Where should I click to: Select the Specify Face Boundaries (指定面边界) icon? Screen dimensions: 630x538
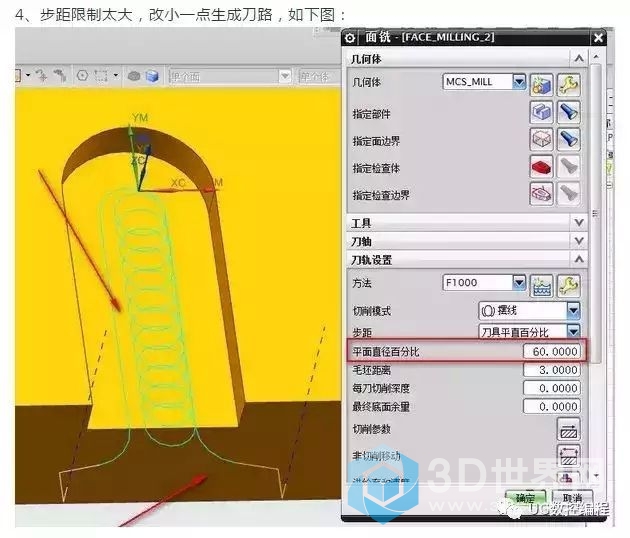point(542,139)
